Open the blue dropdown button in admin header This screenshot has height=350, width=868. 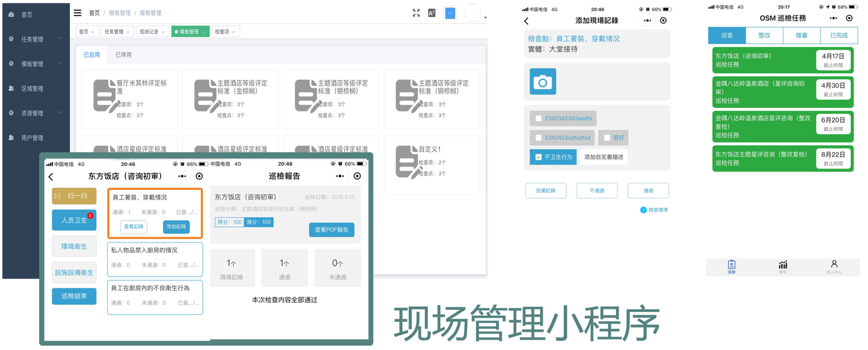tap(450, 13)
